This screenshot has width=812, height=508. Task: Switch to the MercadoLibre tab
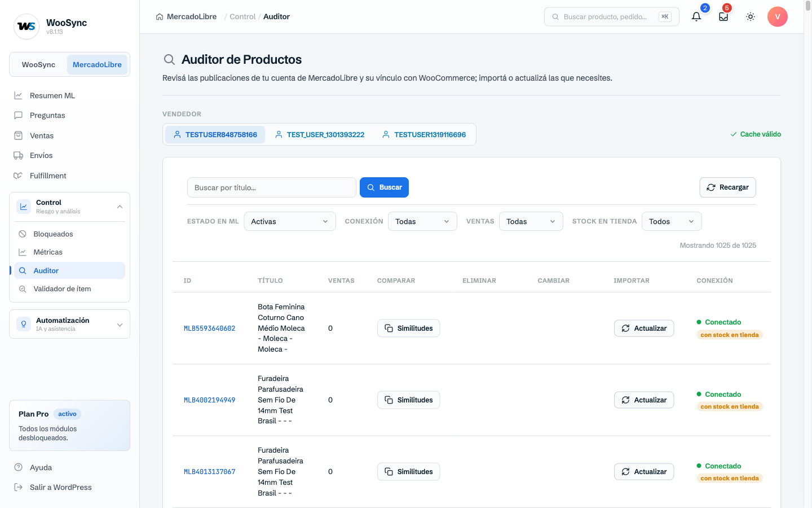(x=97, y=64)
